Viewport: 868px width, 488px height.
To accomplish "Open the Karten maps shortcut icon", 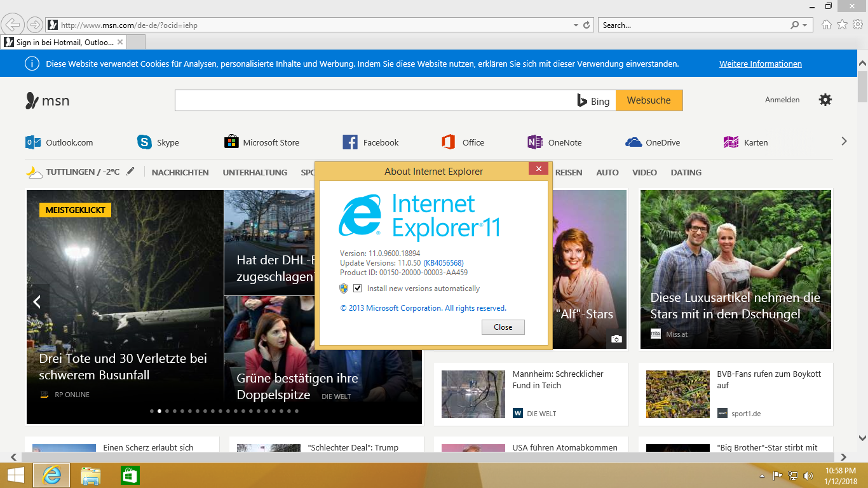I will point(731,142).
